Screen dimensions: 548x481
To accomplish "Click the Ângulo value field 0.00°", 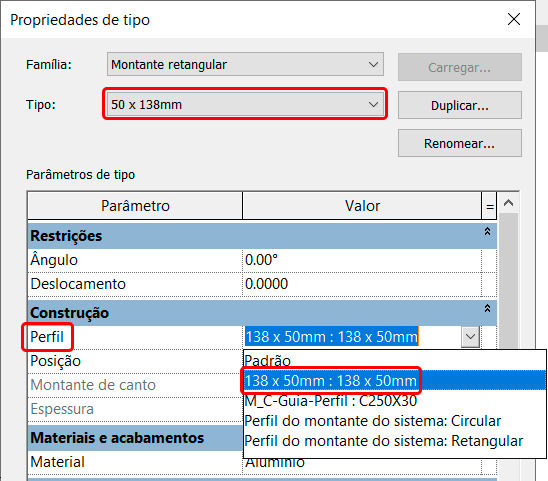I will pos(362,260).
